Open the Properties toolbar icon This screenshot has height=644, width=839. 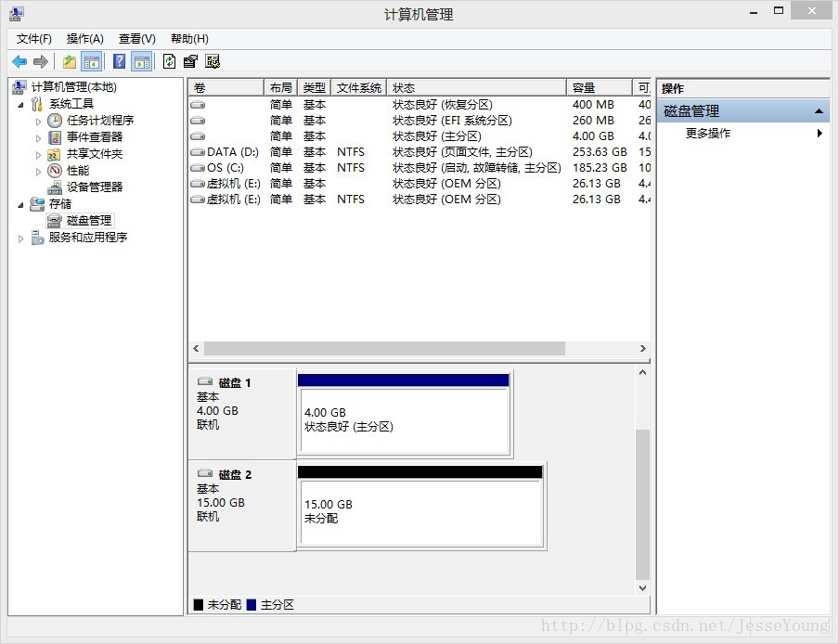(190, 61)
